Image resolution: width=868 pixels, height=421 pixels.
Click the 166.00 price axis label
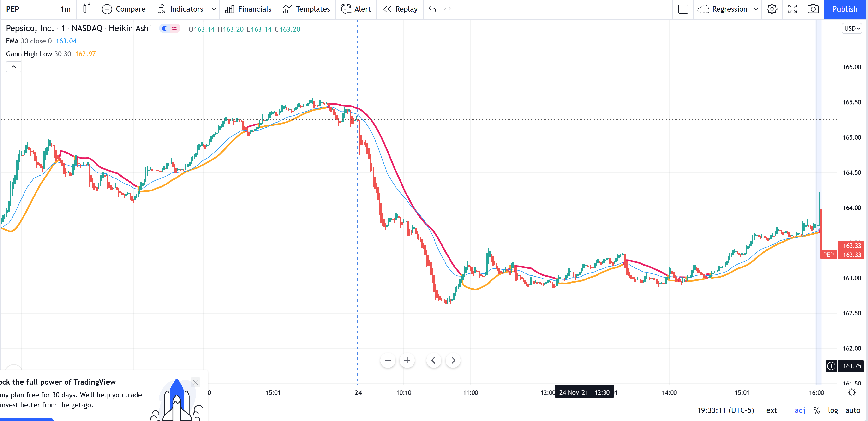click(x=852, y=67)
